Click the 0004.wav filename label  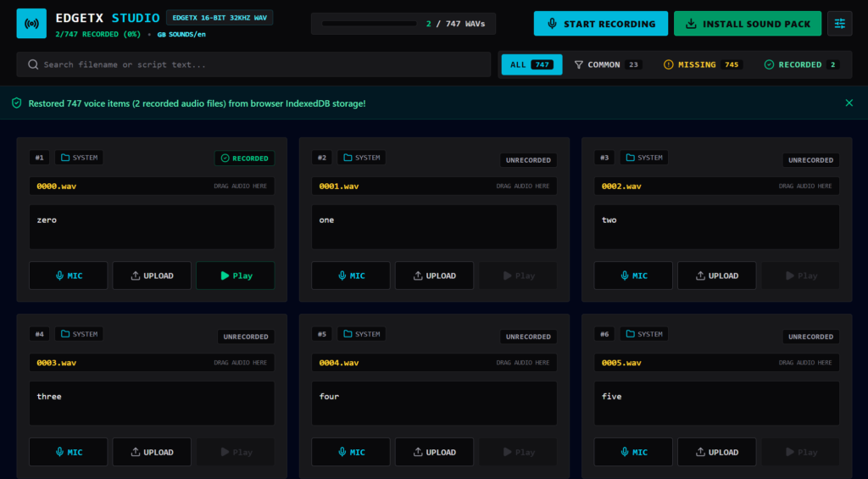(x=339, y=363)
